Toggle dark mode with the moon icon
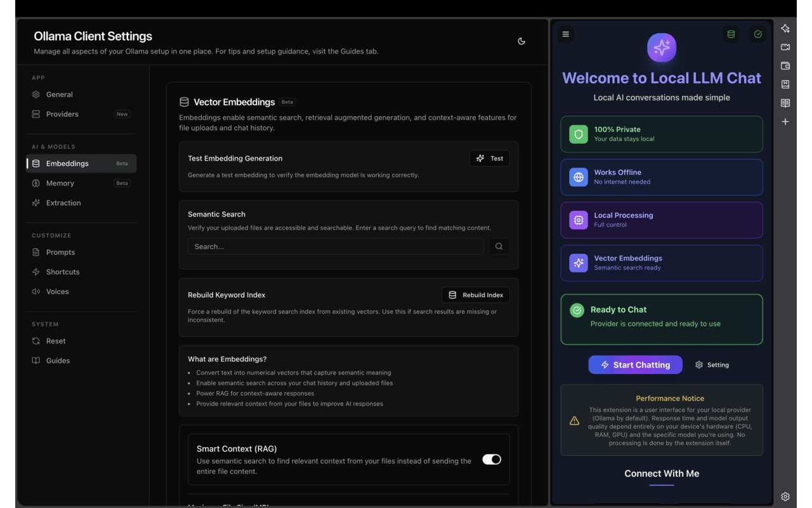This screenshot has width=812, height=508. [521, 41]
